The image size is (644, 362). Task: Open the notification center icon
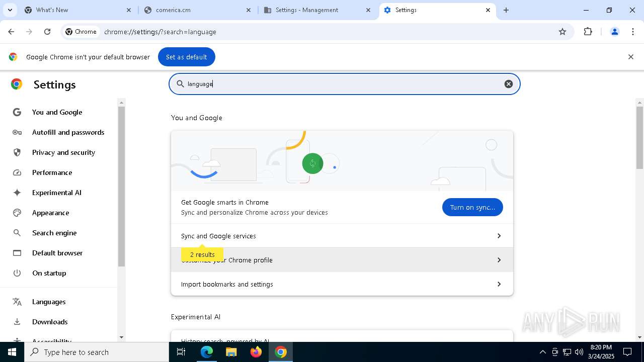(x=627, y=352)
